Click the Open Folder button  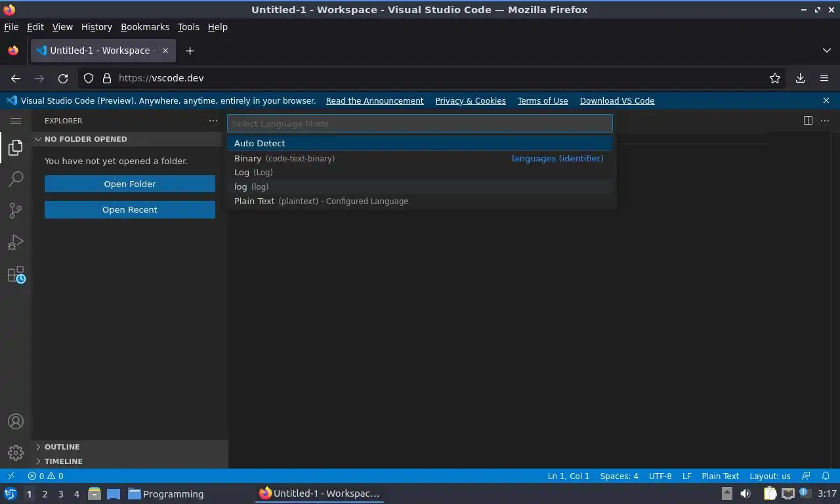pyautogui.click(x=130, y=184)
